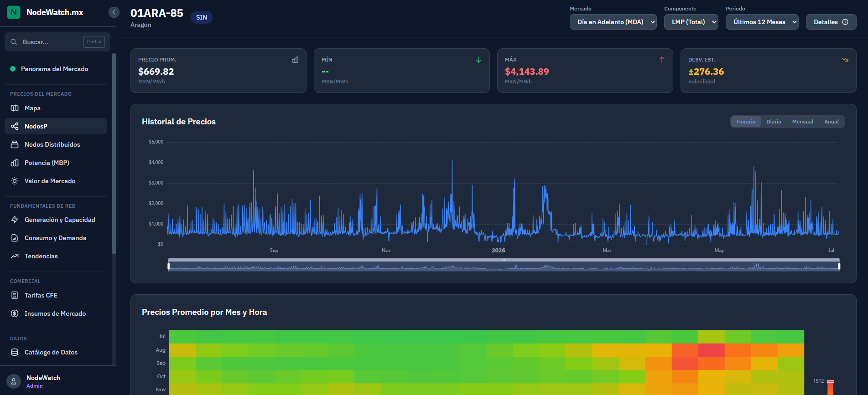Open Nodos Distribuidos in sidebar
Image resolution: width=868 pixels, height=395 pixels.
click(56, 144)
